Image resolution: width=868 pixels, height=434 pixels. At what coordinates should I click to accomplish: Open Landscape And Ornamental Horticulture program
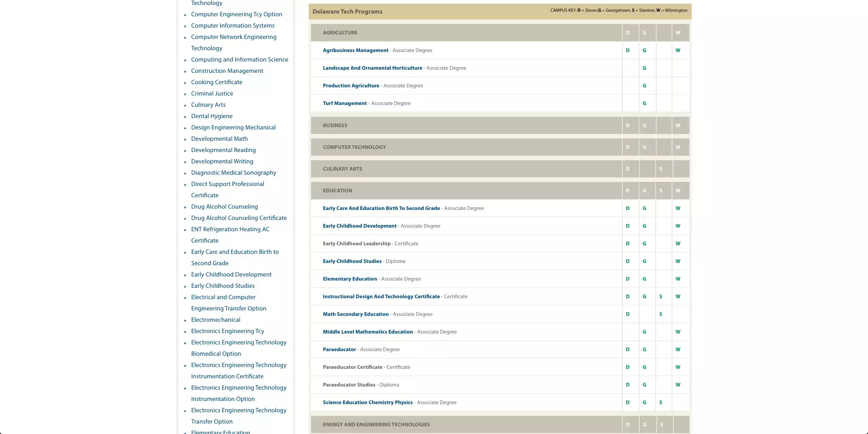[x=373, y=68]
